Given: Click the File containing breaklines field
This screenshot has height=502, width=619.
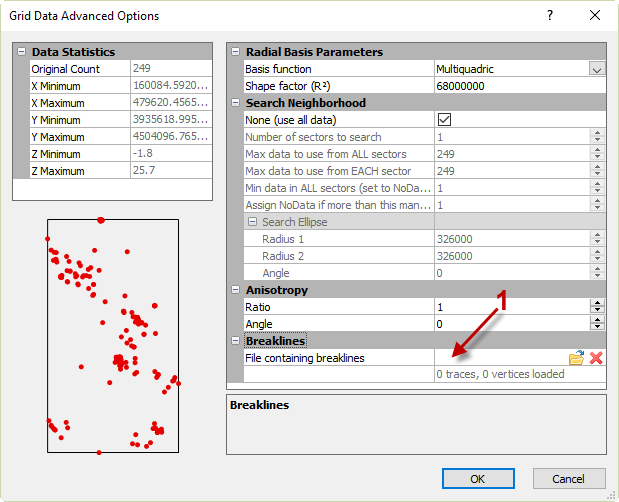Looking at the screenshot, I should [x=501, y=358].
